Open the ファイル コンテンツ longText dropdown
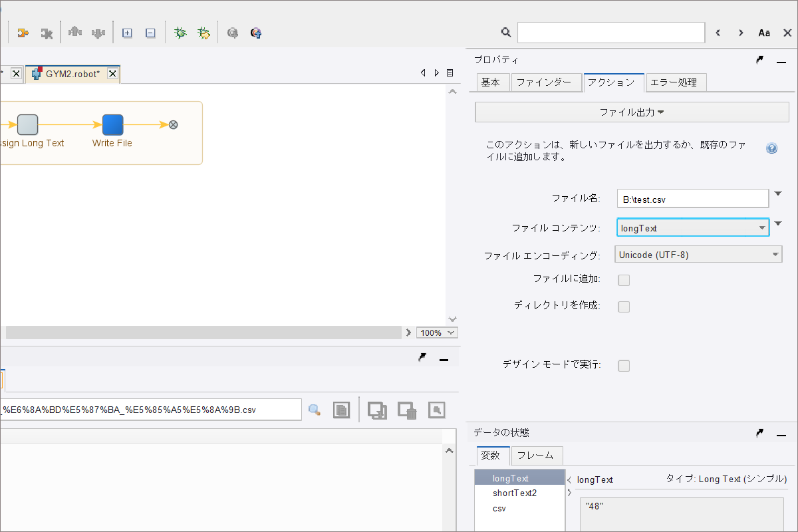Viewport: 798px width, 532px height. (x=693, y=228)
